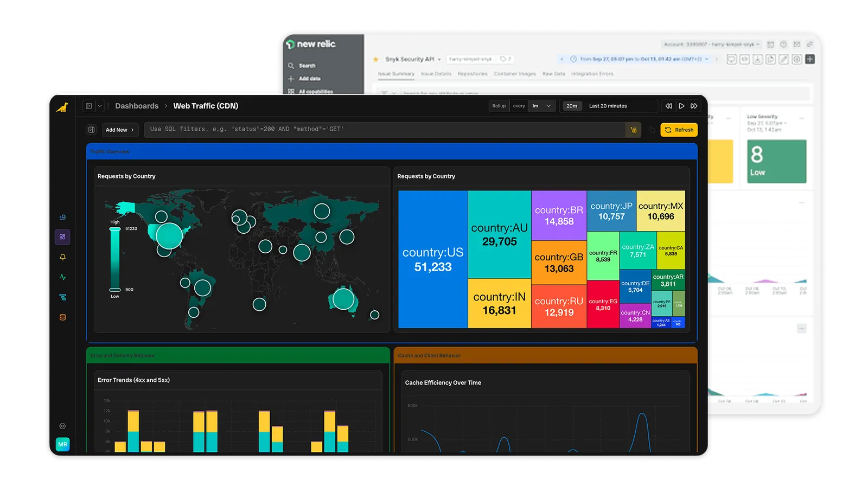Open the activity pulse icon in the sidebar
868x486 pixels.
62,277
